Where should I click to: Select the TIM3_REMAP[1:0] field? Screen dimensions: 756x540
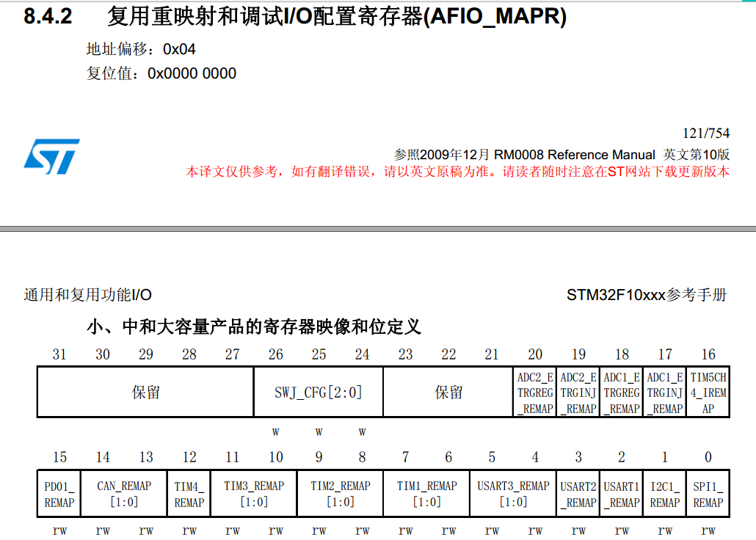[x=254, y=495]
